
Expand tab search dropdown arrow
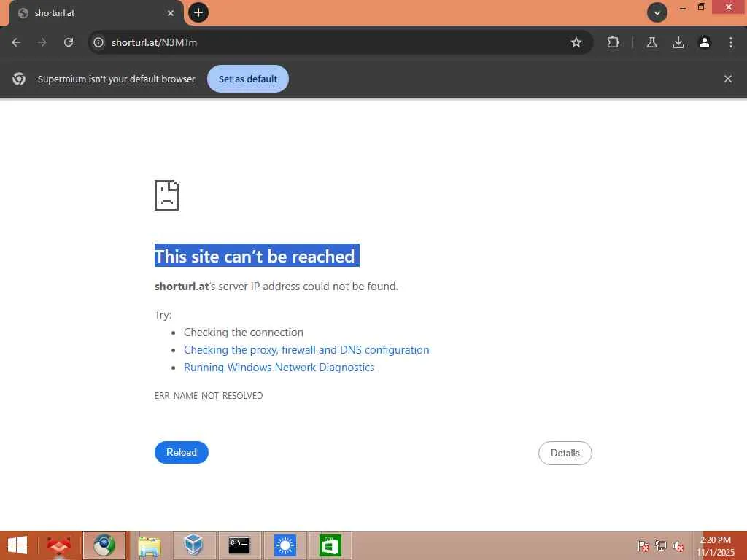(657, 12)
